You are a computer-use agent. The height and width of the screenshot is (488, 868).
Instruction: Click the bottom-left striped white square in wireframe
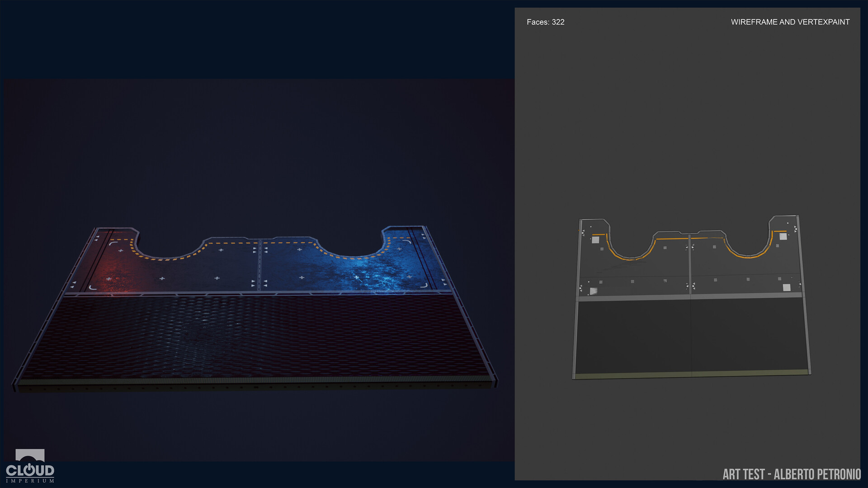tap(594, 291)
